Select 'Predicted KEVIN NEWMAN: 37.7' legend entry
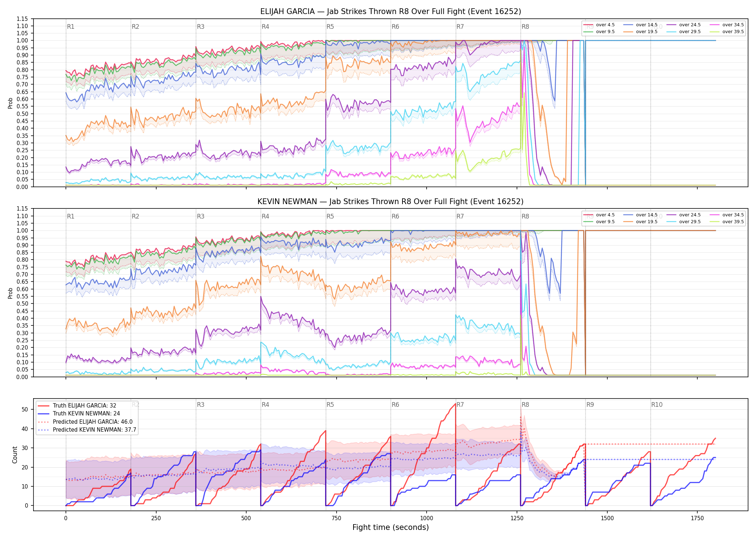Screen dimensions: 756x540 (x=87, y=429)
